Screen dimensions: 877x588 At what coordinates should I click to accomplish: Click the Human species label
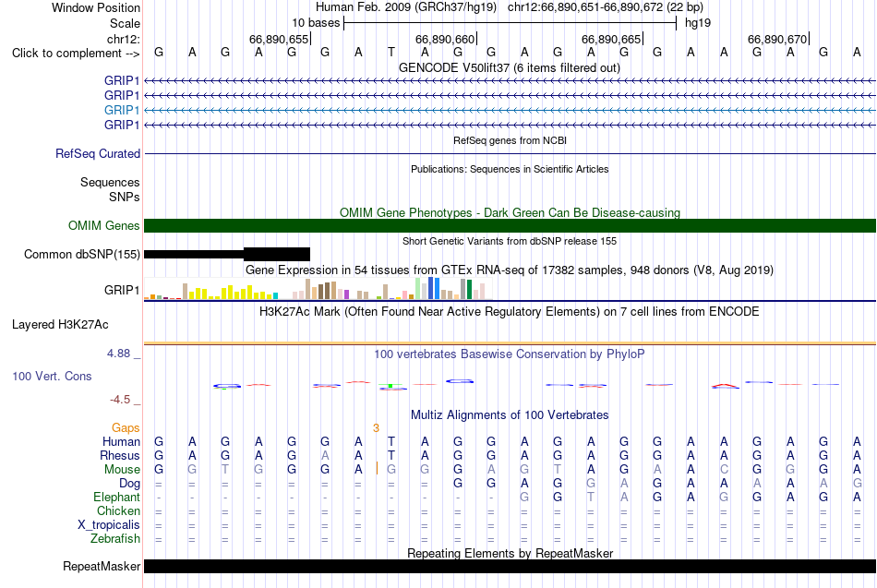pyautogui.click(x=121, y=442)
